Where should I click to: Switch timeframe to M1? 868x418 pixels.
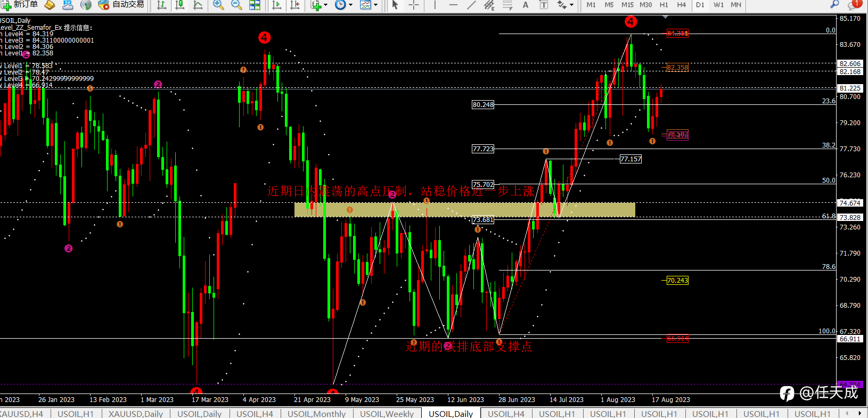coord(591,5)
